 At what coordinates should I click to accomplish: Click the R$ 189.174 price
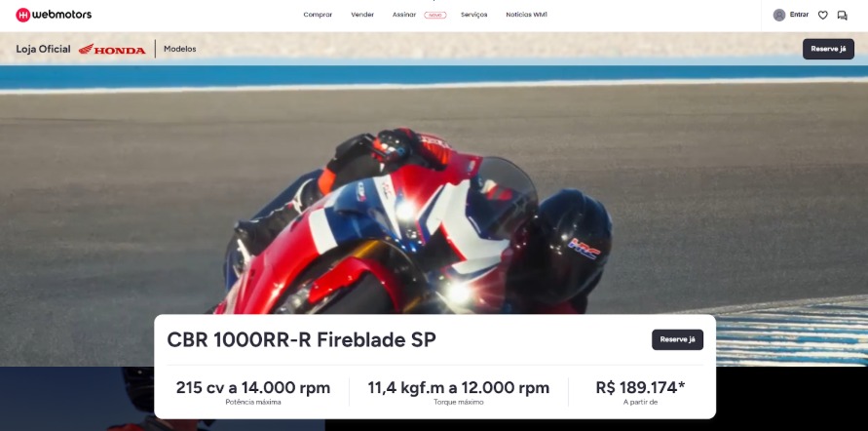pyautogui.click(x=640, y=387)
